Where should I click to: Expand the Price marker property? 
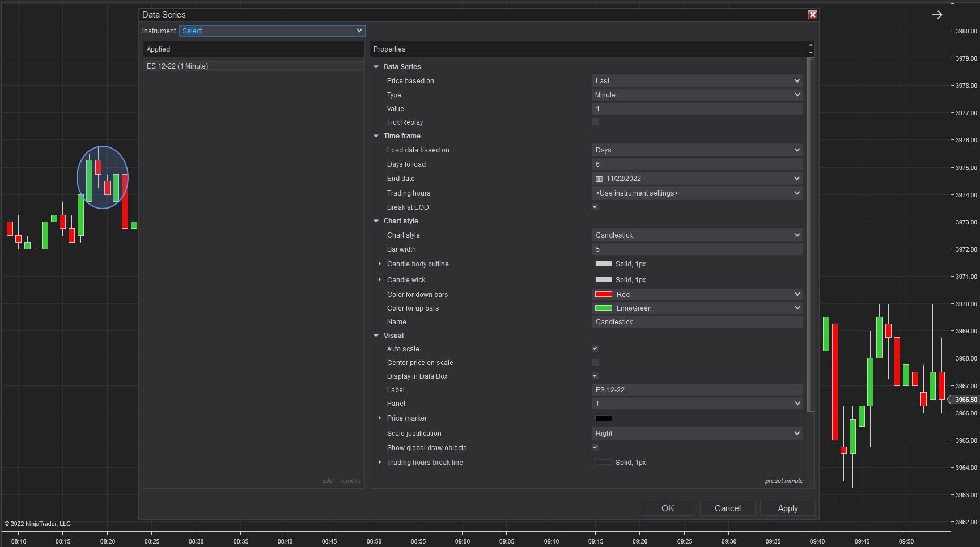380,418
